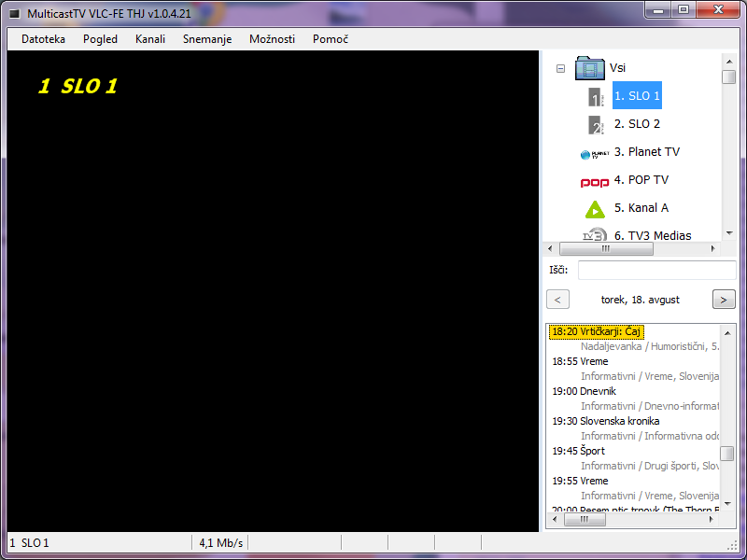Viewport: 747px width, 560px height.
Task: Click the POP TV logo icon
Action: click(595, 181)
